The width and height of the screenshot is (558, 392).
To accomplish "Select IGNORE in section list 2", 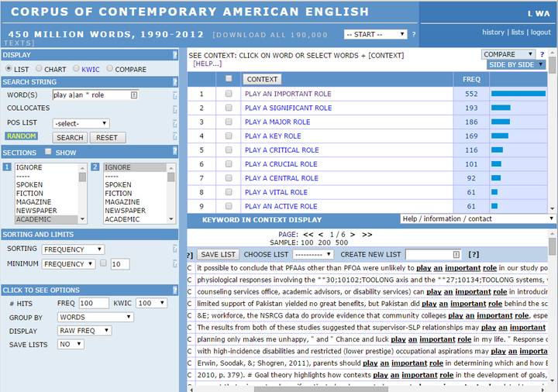I will point(135,167).
